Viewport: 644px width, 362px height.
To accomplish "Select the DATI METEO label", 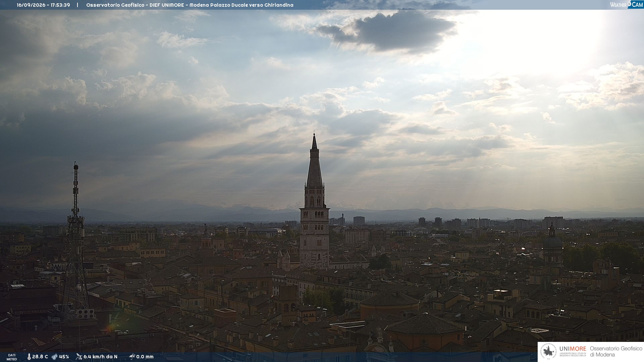I will (x=12, y=357).
